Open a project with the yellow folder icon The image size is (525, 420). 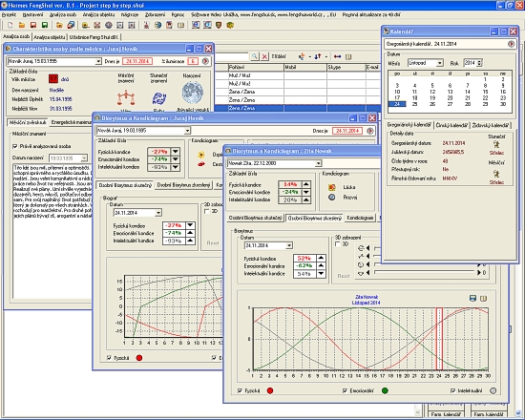point(22,25)
